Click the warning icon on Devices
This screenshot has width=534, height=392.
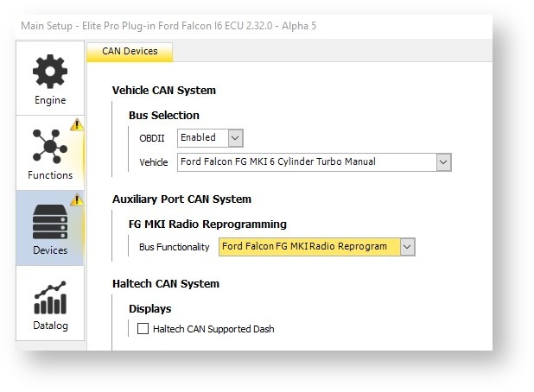(x=77, y=199)
